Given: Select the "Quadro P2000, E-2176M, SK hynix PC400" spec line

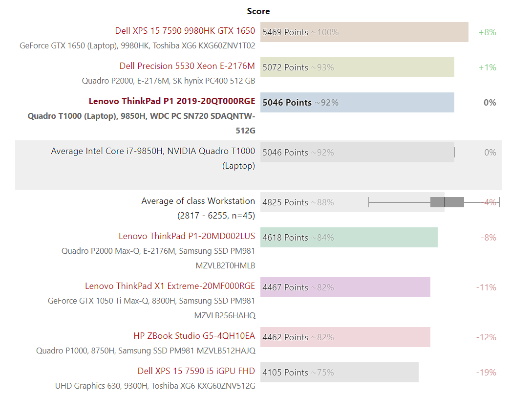Looking at the screenshot, I should (169, 81).
